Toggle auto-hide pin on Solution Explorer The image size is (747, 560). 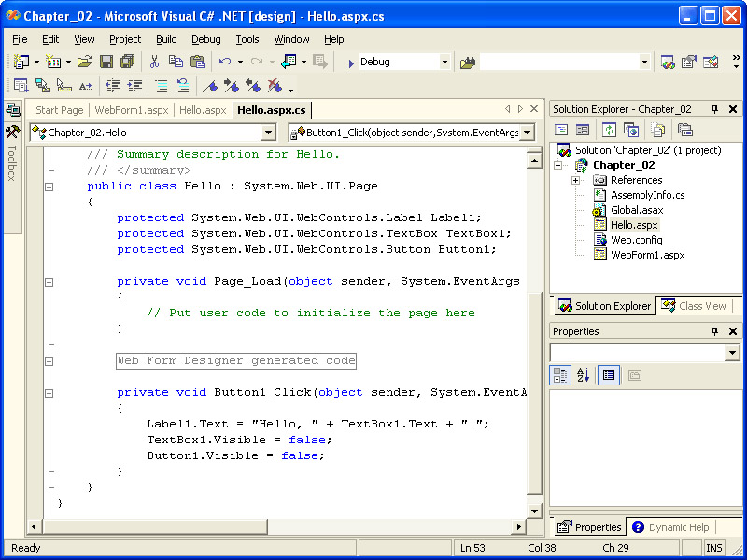click(715, 109)
